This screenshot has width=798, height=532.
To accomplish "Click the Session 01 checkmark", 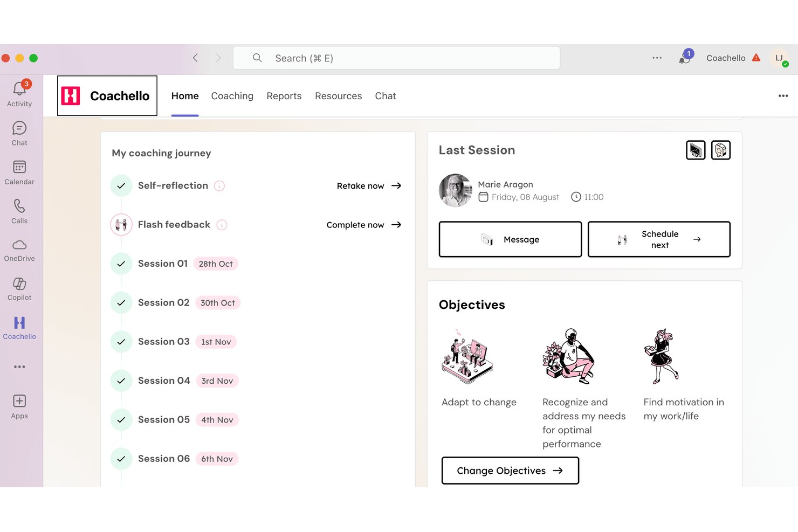I will coord(121,264).
